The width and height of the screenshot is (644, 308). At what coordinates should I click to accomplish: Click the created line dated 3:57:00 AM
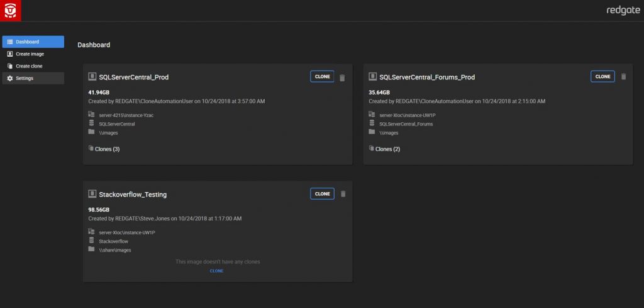point(177,101)
